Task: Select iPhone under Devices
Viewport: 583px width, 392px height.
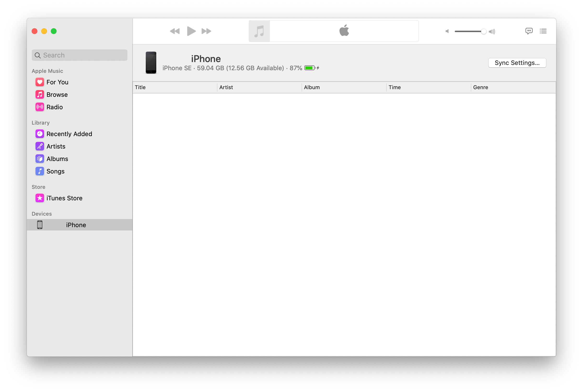Action: (x=80, y=225)
